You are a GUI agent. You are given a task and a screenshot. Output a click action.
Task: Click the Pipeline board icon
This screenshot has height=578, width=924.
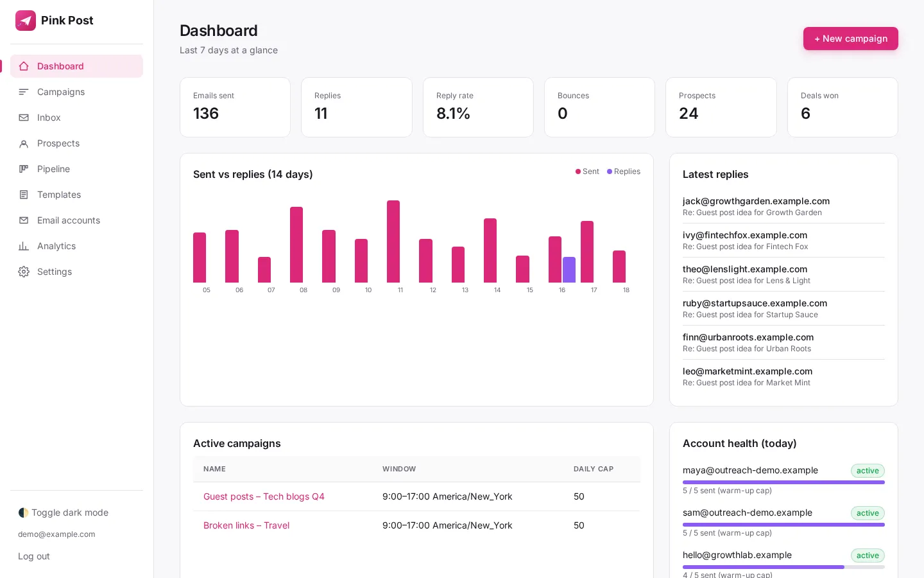[x=24, y=169]
